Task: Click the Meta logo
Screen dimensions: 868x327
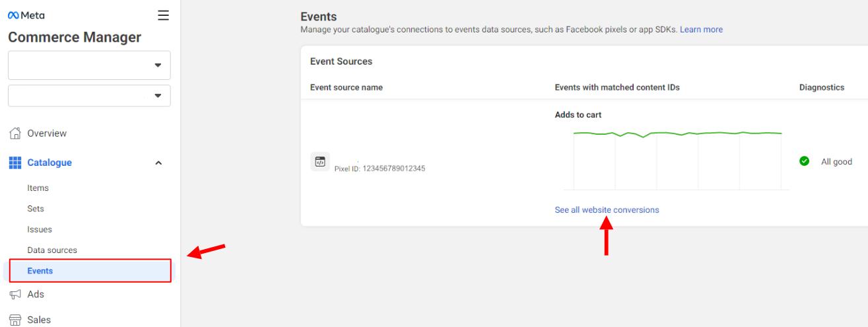Action: 27,15
